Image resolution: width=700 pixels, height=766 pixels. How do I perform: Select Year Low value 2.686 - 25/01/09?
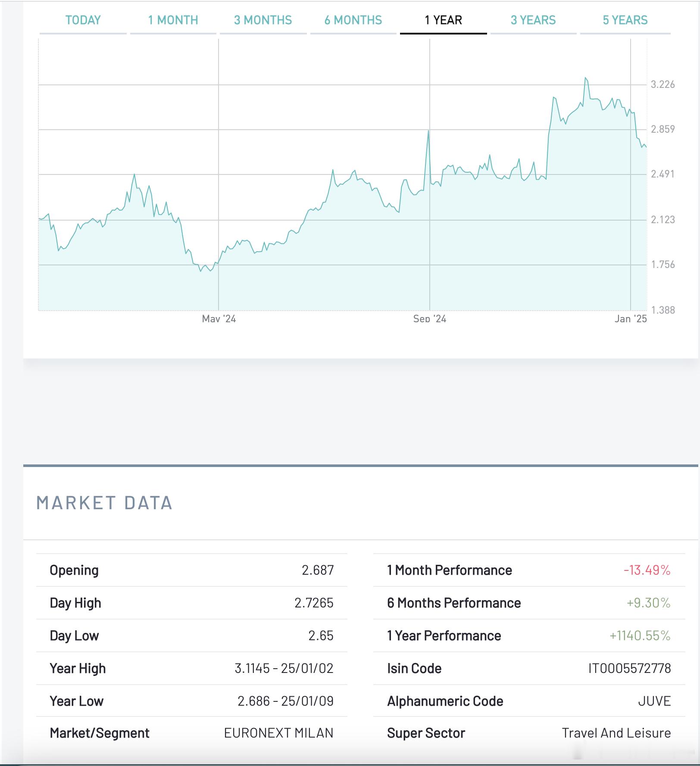pyautogui.click(x=286, y=701)
